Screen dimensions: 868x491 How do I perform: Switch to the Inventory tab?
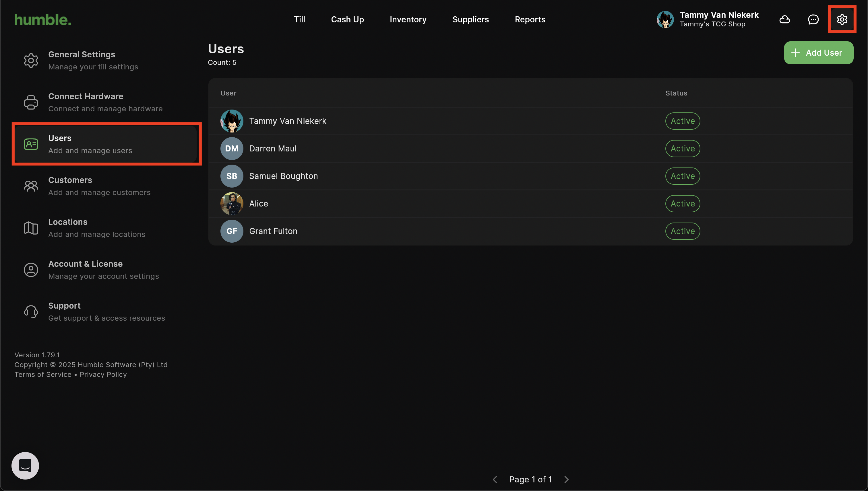point(408,20)
